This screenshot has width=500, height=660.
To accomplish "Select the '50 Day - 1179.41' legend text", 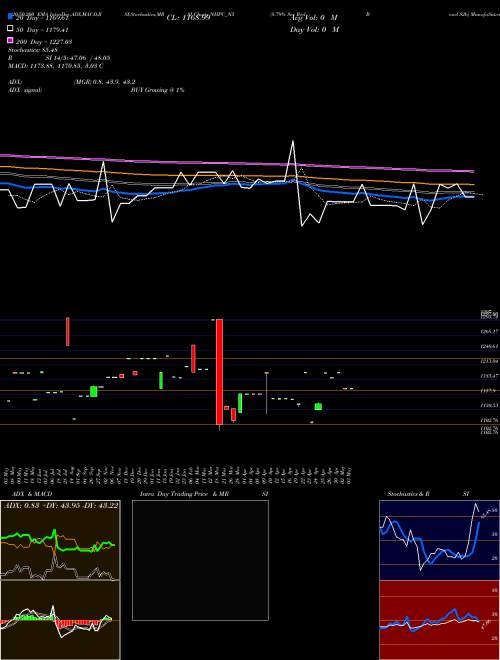I will click(42, 30).
